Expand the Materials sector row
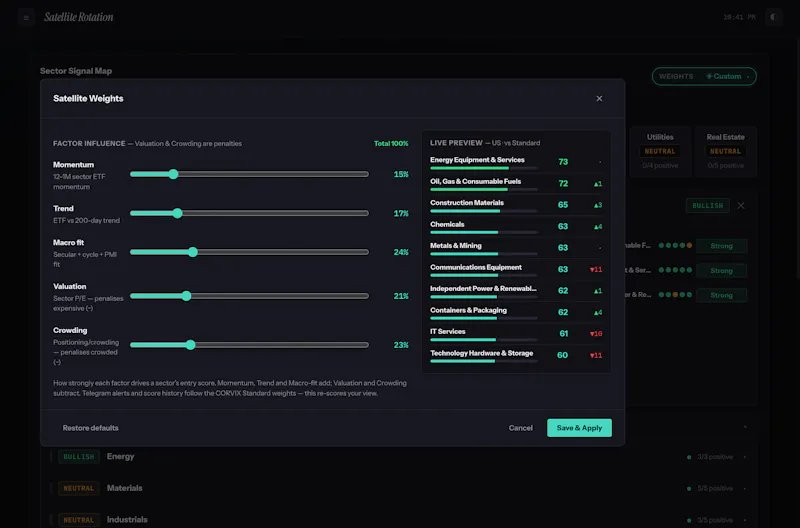This screenshot has width=800, height=528. (x=398, y=488)
